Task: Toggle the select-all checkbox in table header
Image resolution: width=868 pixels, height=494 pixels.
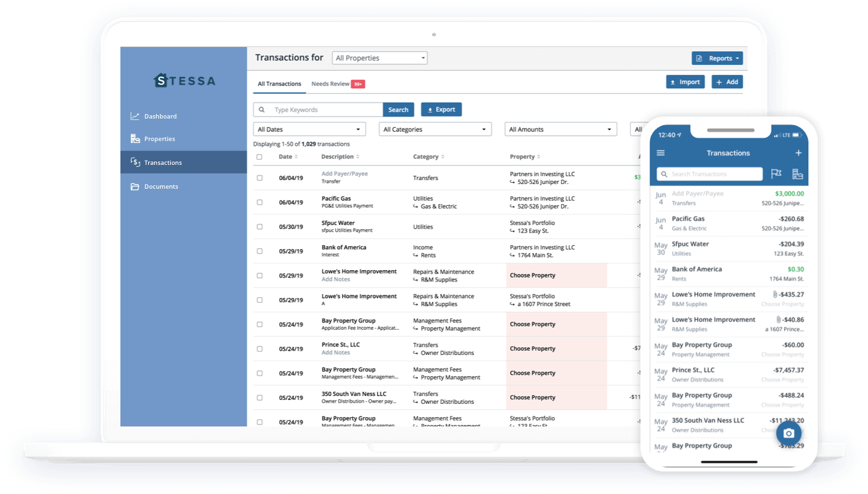Action: [x=259, y=157]
